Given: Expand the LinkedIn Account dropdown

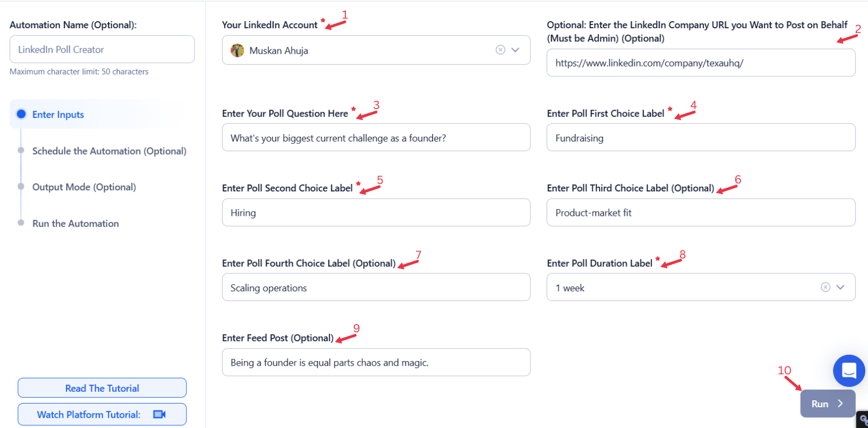Looking at the screenshot, I should pyautogui.click(x=515, y=50).
